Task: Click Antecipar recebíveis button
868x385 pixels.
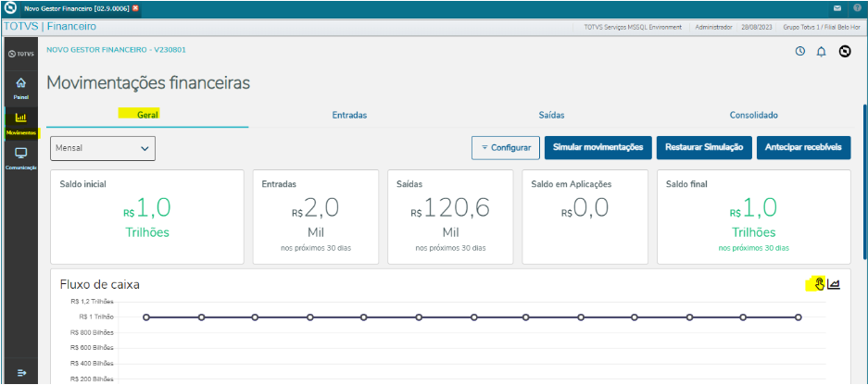Action: pos(803,148)
